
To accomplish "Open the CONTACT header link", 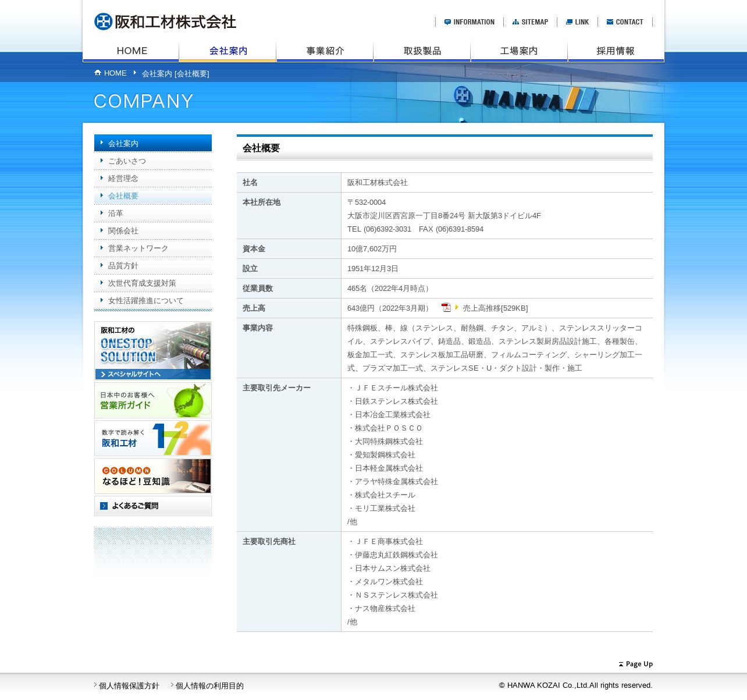I will click(625, 22).
